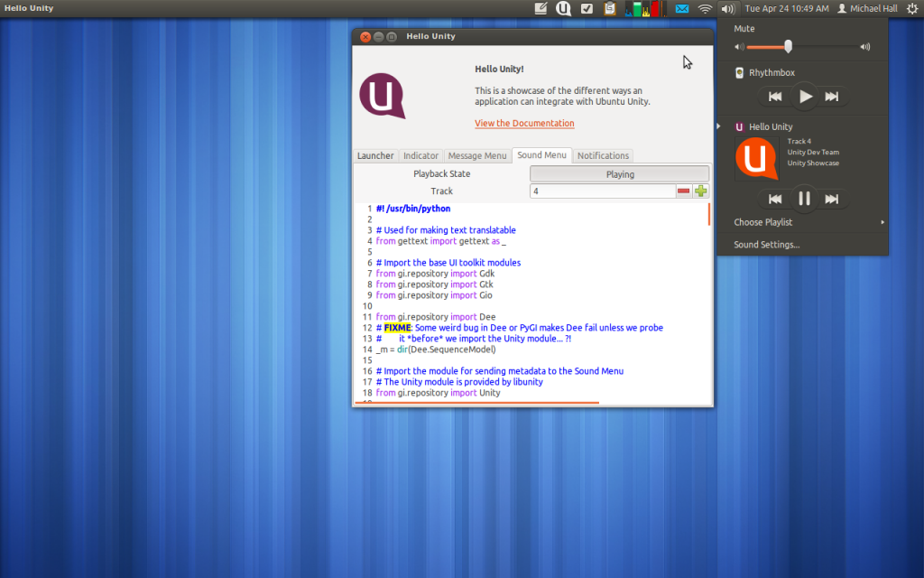Click line '_m = dir(Dee.SequenceModel)'

point(436,350)
